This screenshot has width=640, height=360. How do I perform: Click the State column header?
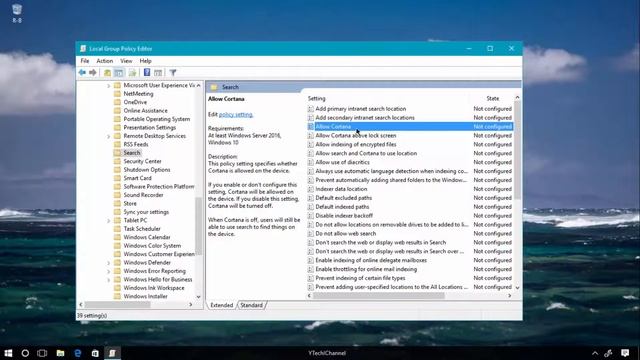pyautogui.click(x=492, y=98)
